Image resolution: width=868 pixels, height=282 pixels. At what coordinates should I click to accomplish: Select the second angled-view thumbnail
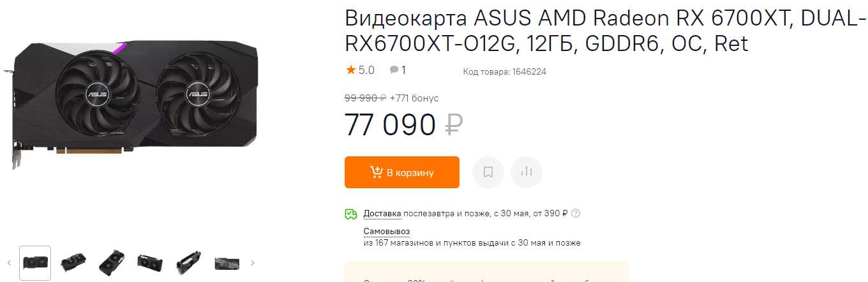click(x=73, y=262)
